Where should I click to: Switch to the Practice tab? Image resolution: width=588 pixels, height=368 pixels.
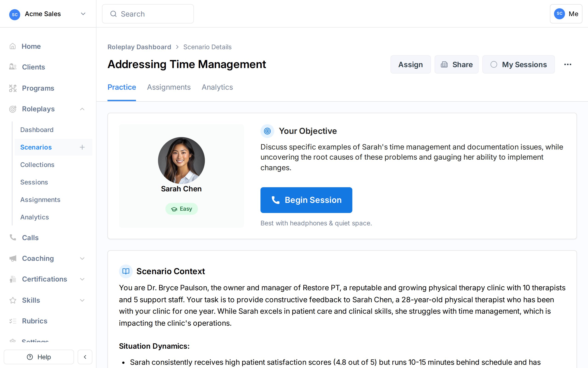coord(122,87)
